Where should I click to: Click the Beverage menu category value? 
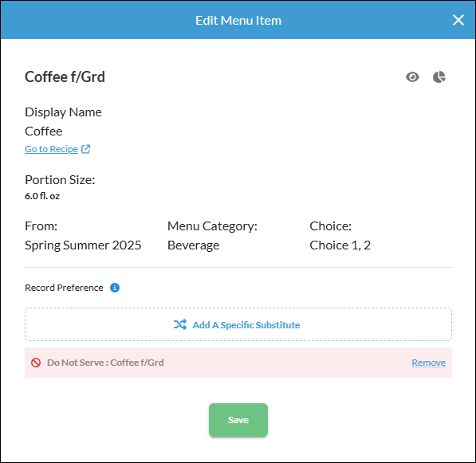[194, 245]
